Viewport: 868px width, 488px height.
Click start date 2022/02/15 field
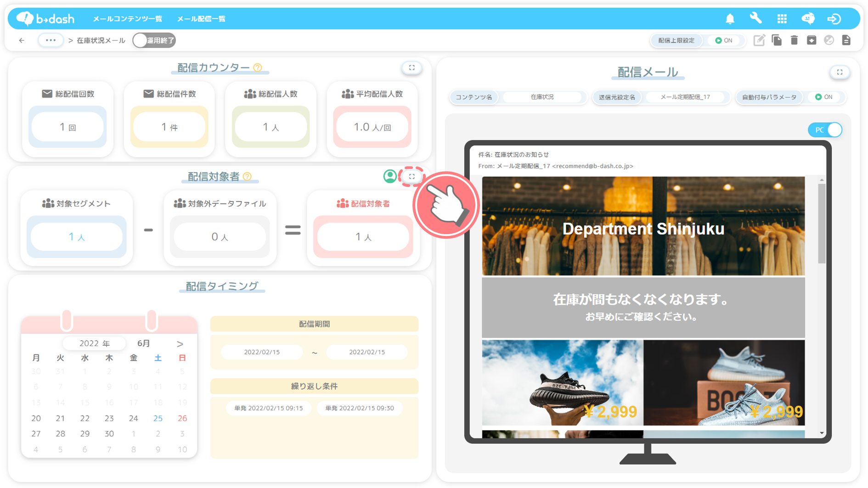[262, 352]
